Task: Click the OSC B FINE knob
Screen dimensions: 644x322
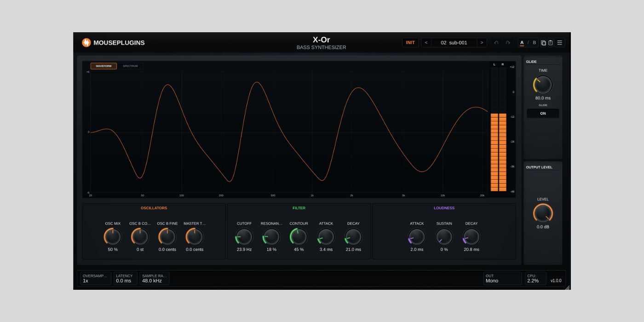Action: (167, 237)
